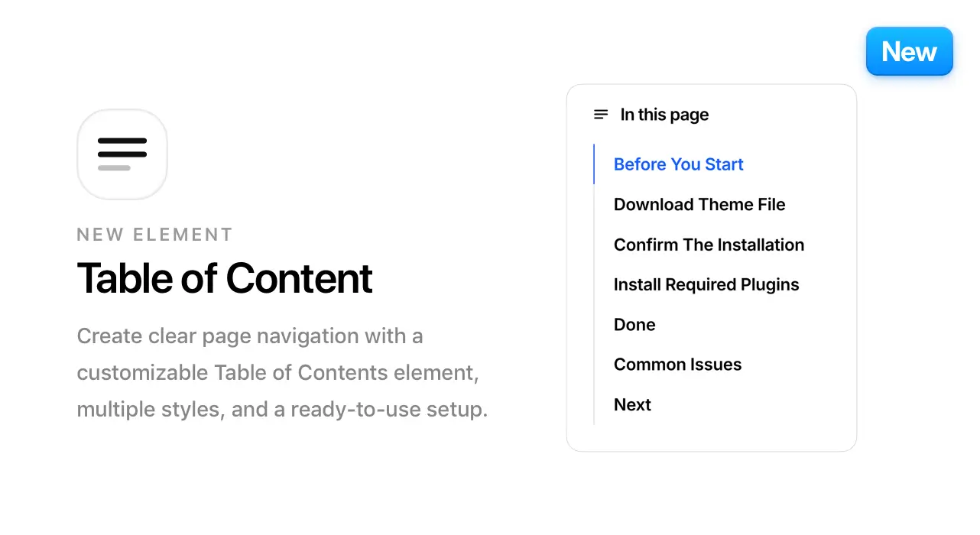Click the word Plugins in the contents list

pos(769,285)
